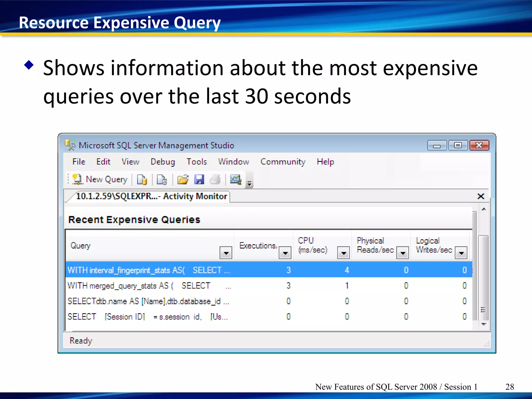Click the print icon in toolbar
532x399 pixels.
point(215,179)
